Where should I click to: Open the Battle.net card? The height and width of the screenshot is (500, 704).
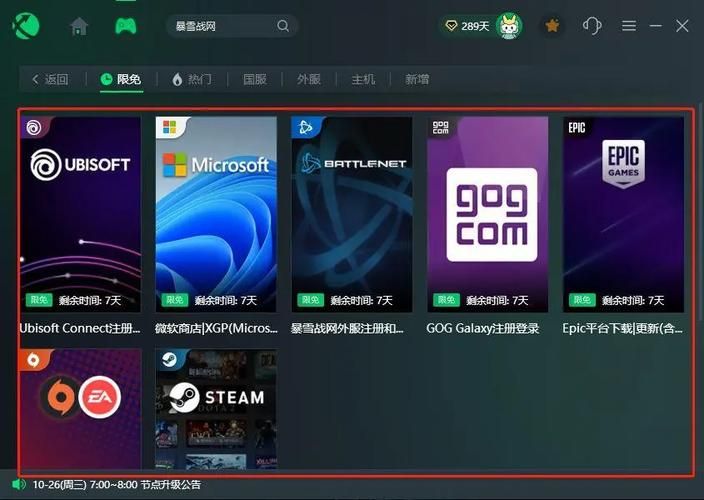[x=352, y=215]
